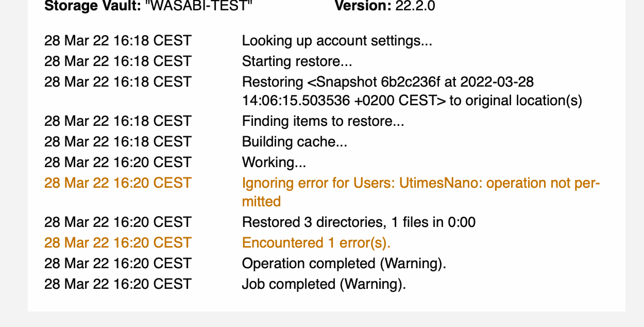Screen dimensions: 644x327
Task: Select the "Starting restore..." log message
Action: pos(297,61)
